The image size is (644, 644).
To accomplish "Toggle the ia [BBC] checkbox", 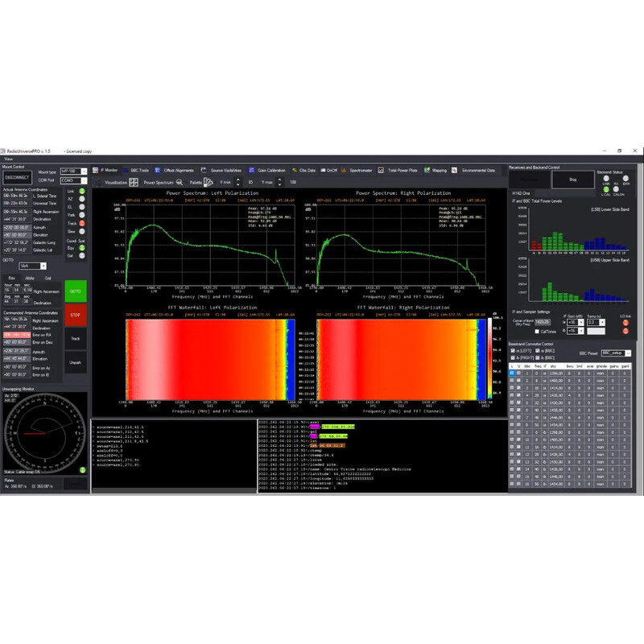I will point(537,351).
